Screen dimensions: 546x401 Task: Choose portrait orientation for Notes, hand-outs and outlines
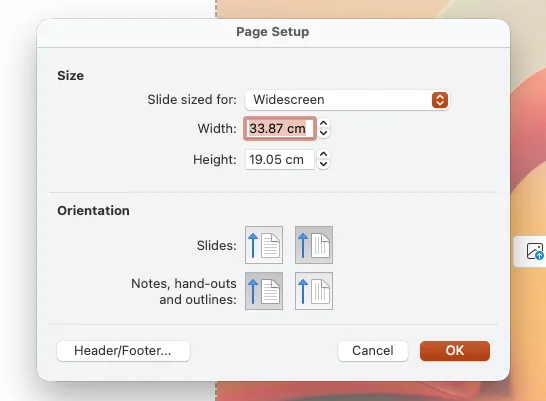pyautogui.click(x=264, y=291)
